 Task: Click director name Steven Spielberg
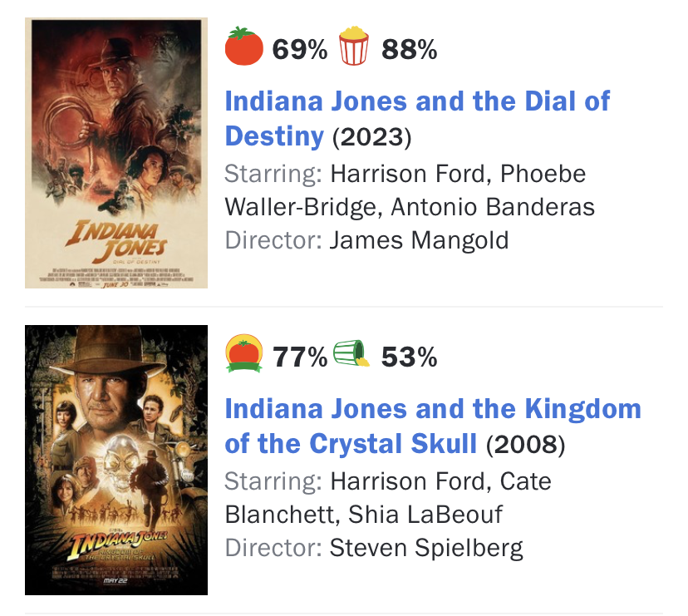(x=426, y=548)
